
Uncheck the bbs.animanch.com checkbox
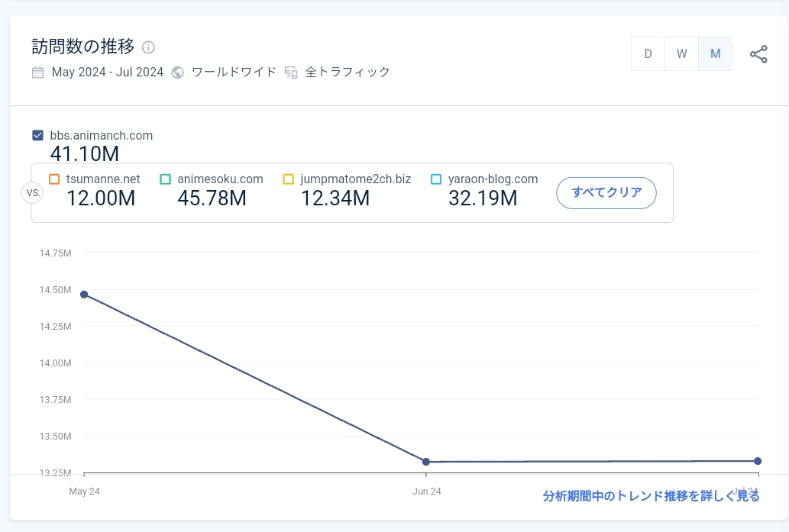click(37, 136)
